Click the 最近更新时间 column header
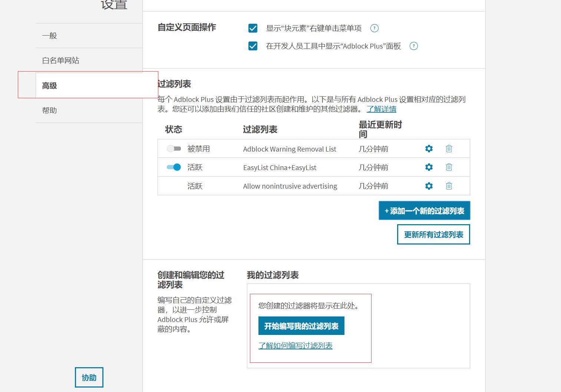 380,129
